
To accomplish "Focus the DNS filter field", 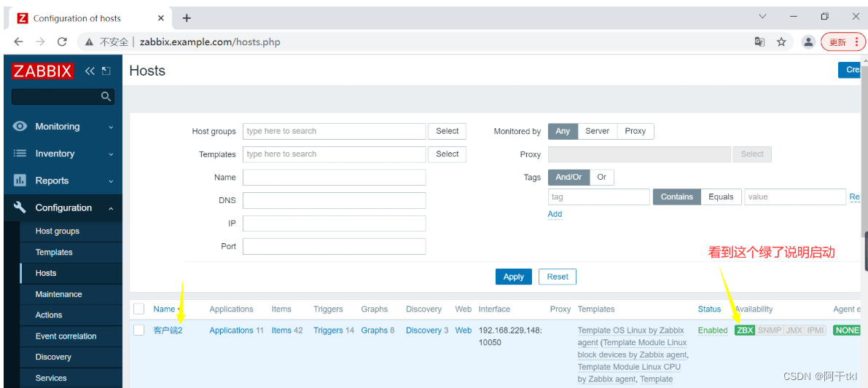I will click(335, 200).
